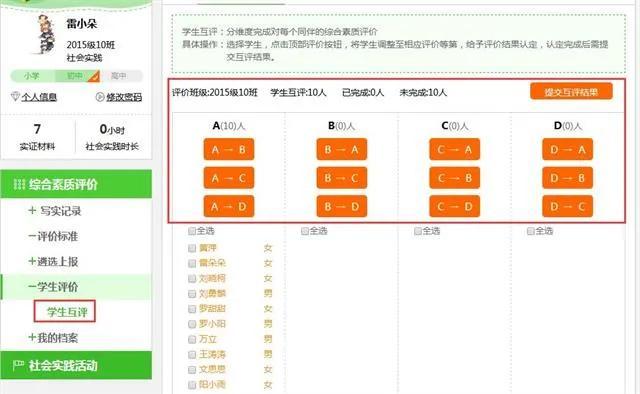640x394 pixels.
Task: Click the B→D grade move button
Action: coord(342,207)
